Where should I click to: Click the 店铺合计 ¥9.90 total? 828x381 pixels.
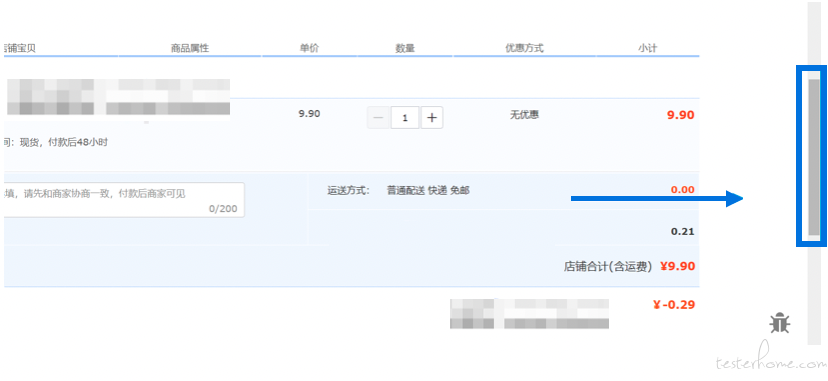tap(629, 266)
